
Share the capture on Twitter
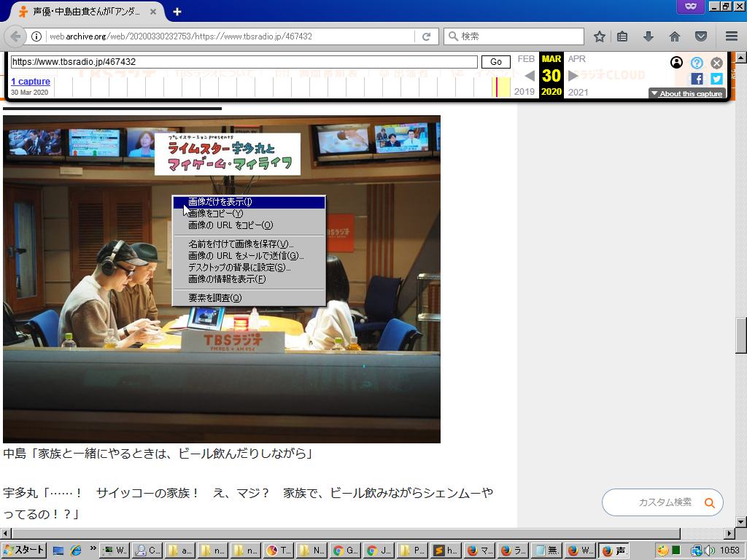pos(716,79)
